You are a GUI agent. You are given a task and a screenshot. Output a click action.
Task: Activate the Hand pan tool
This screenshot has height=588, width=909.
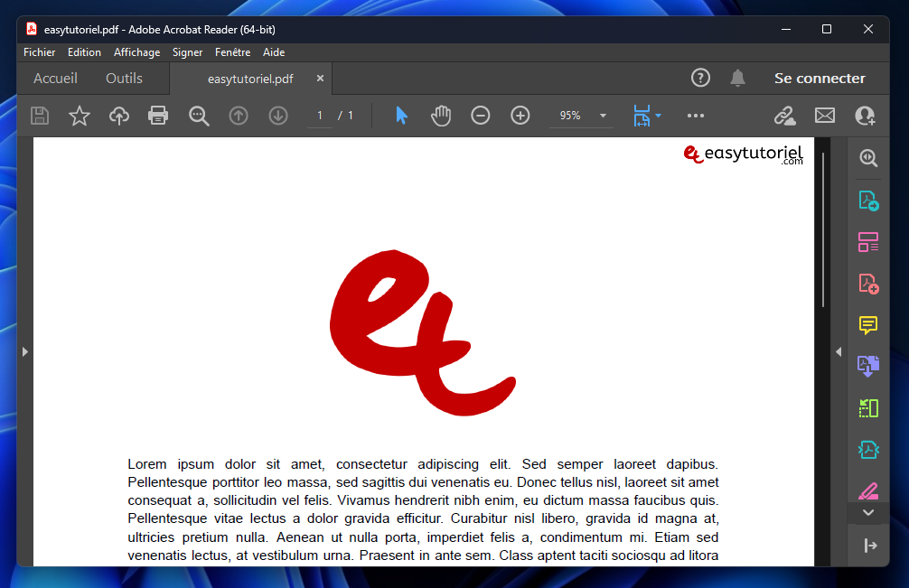pyautogui.click(x=441, y=116)
